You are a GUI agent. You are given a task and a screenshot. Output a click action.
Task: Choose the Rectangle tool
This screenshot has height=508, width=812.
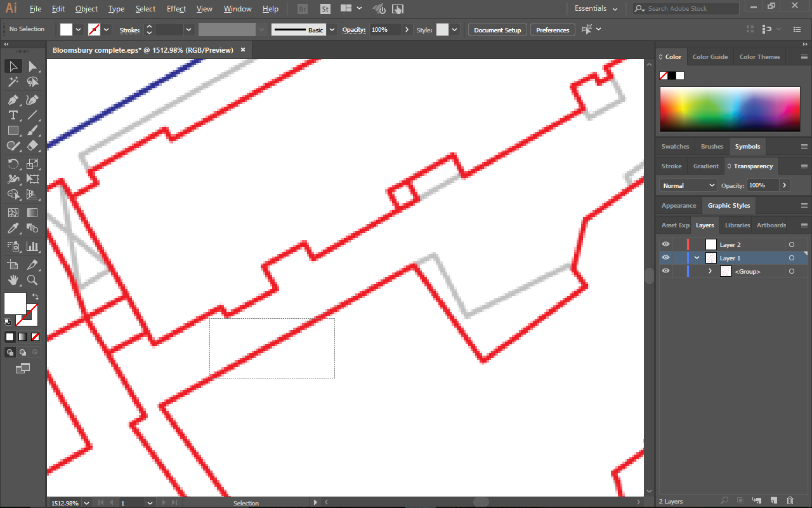[x=13, y=130]
